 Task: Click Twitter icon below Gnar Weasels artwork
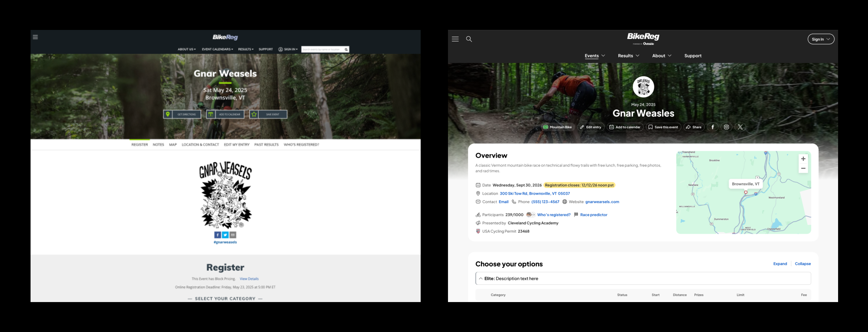(x=225, y=235)
